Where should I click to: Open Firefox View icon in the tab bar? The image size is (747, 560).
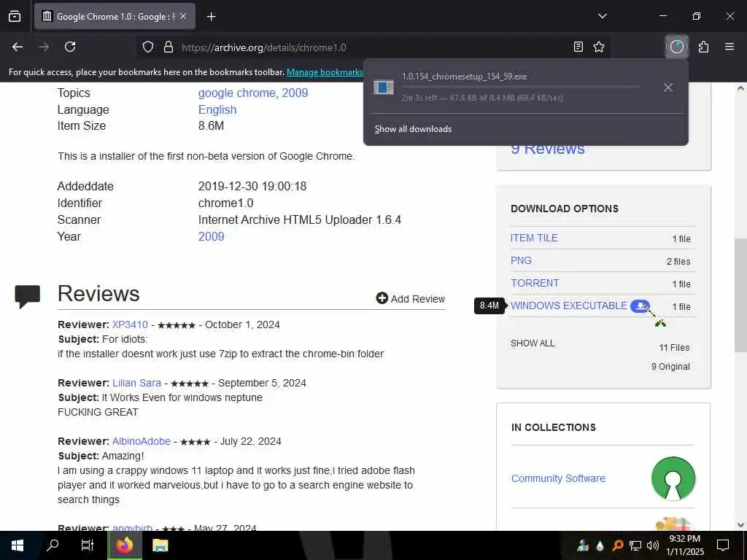click(x=15, y=16)
